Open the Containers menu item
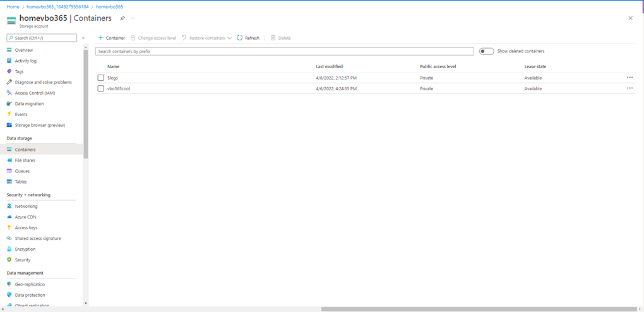Screen dimensions: 644x312 [x=41, y=150]
